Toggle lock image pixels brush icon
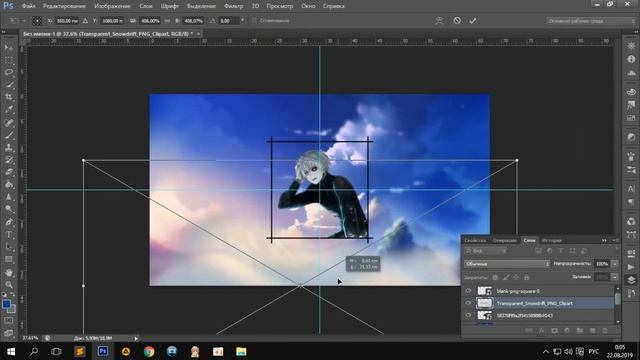This screenshot has width=640, height=360. point(506,277)
